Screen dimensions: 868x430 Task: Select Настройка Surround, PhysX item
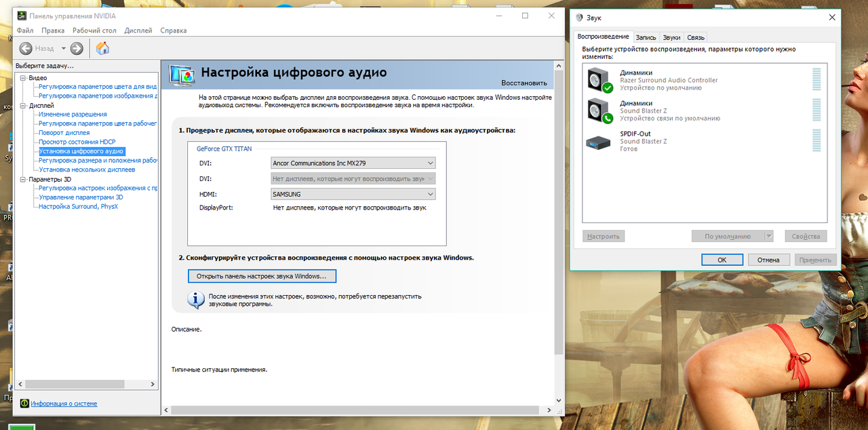(x=79, y=206)
